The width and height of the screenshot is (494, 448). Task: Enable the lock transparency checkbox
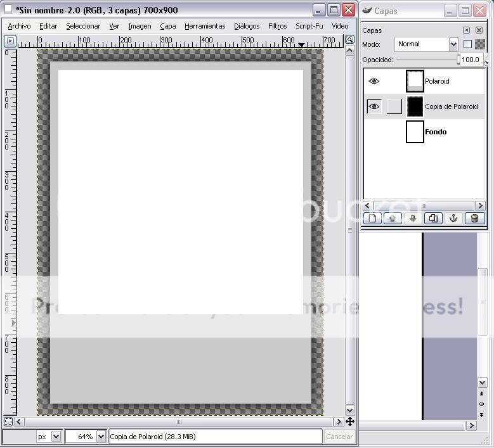(468, 44)
